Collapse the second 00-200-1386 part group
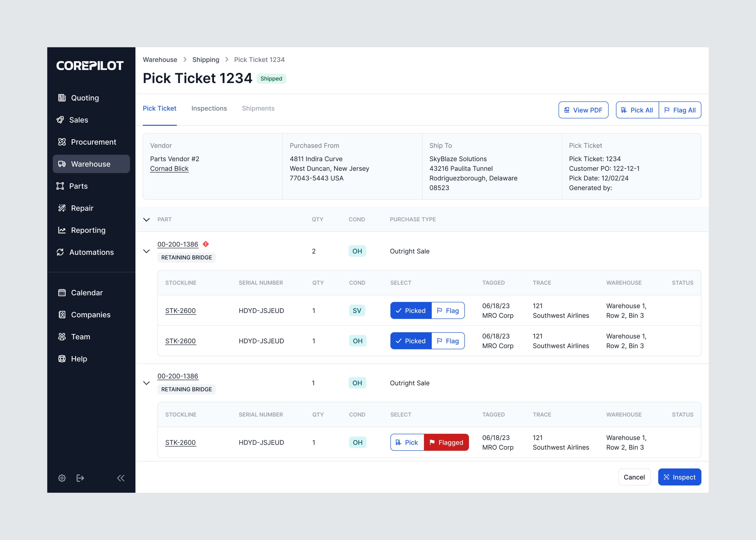Viewport: 756px width, 540px height. (146, 383)
